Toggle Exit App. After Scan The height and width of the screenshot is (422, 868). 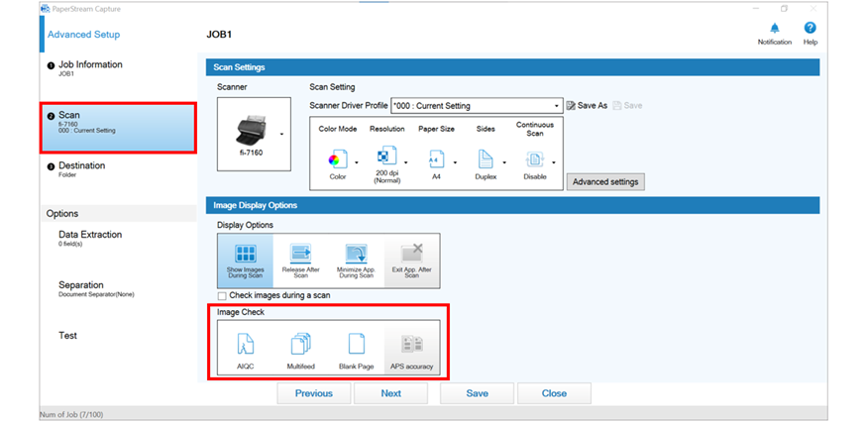point(412,261)
